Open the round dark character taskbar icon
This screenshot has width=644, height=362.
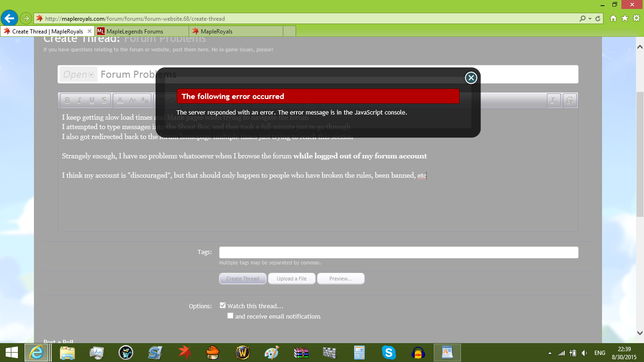pyautogui.click(x=126, y=353)
